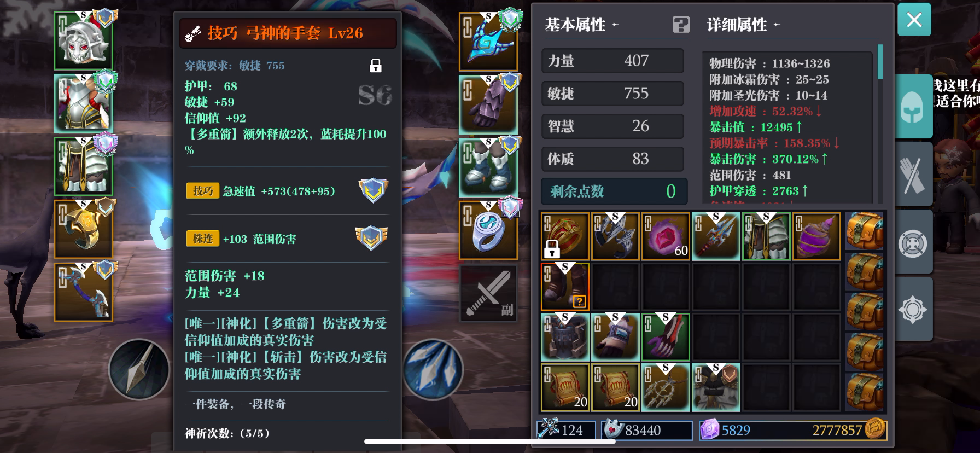Select the 力量 407 attribute field
The width and height of the screenshot is (980, 453).
point(612,61)
